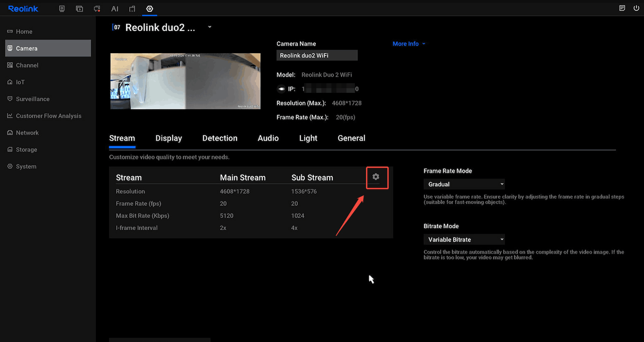
Task: Click main stream resolution 4608*1728 in table
Action: pyautogui.click(x=235, y=191)
